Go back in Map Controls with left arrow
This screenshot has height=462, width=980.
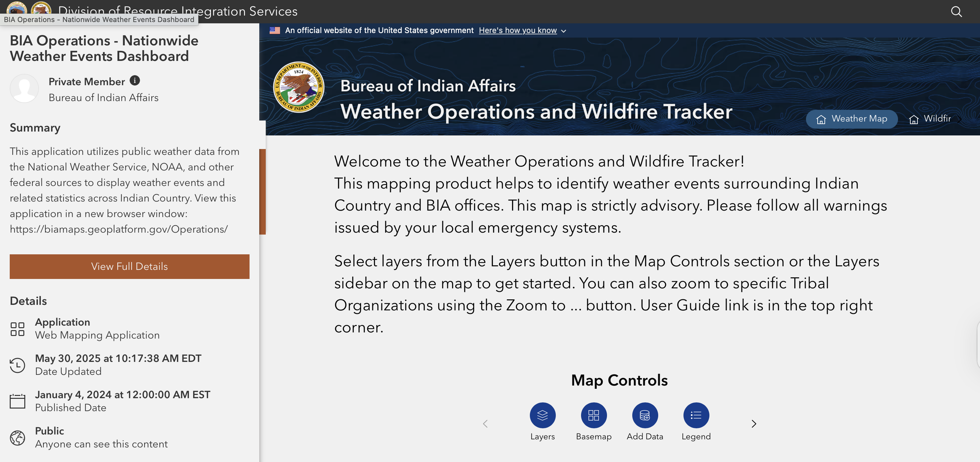485,423
